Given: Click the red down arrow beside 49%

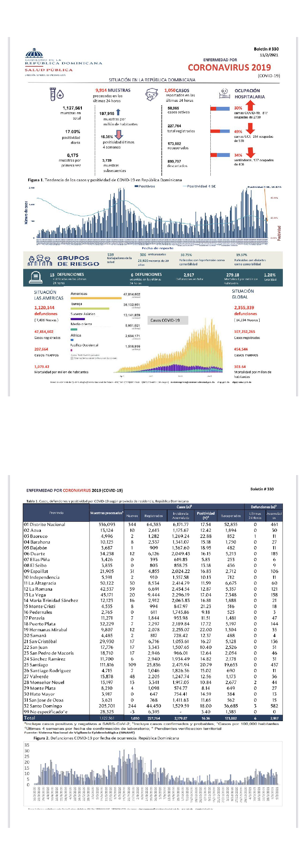Looking at the screenshot, I should tap(250, 128).
